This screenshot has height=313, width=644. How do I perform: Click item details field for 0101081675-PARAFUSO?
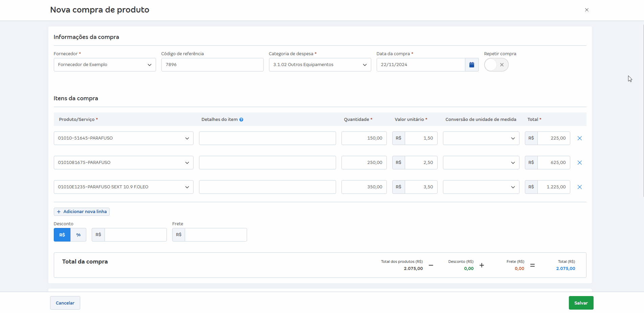[267, 163]
